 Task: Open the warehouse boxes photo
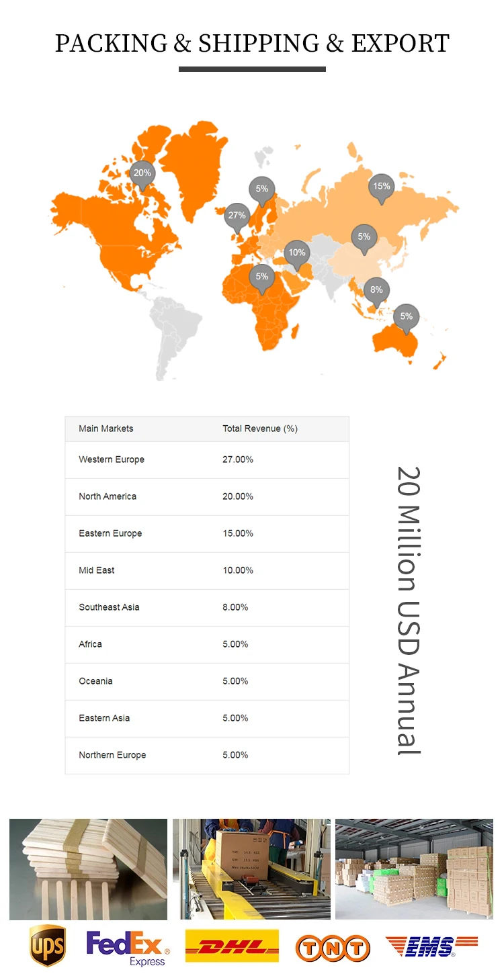tap(414, 869)
